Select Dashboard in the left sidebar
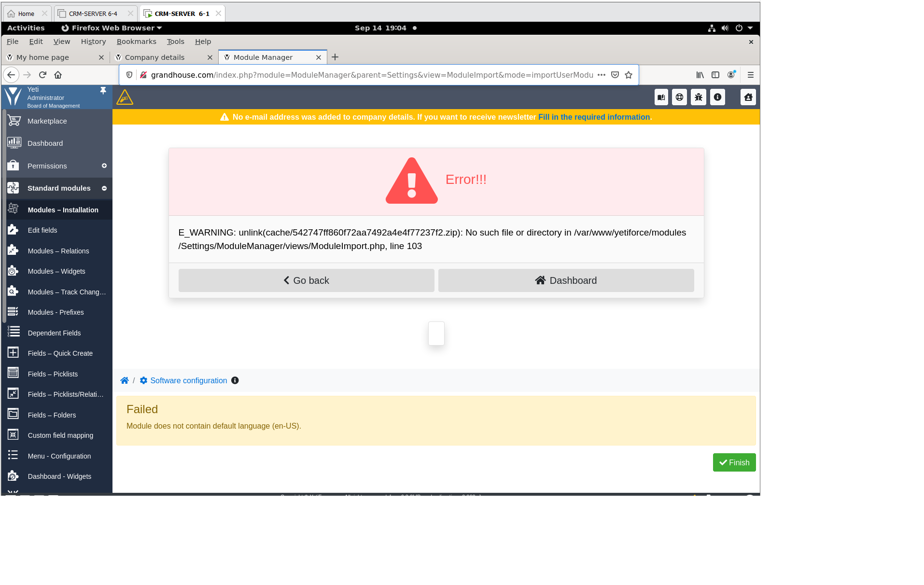The width and height of the screenshot is (924, 585). [x=45, y=143]
